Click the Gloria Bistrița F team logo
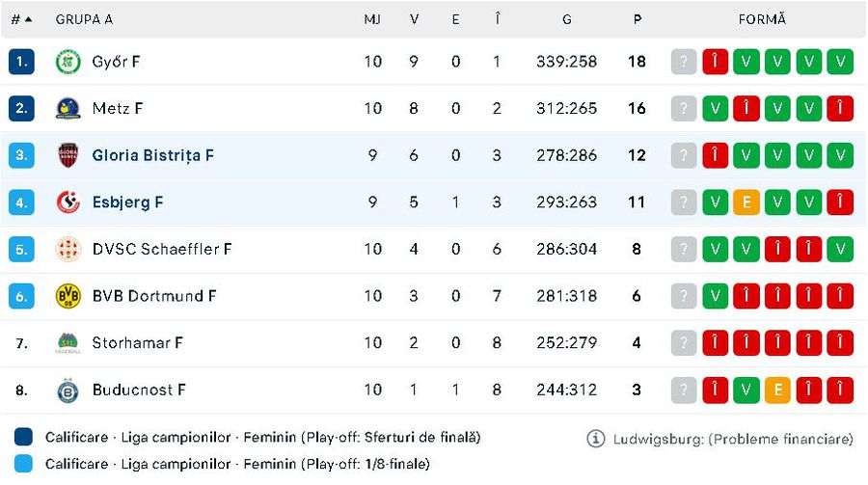The height and width of the screenshot is (485, 868). tap(68, 155)
